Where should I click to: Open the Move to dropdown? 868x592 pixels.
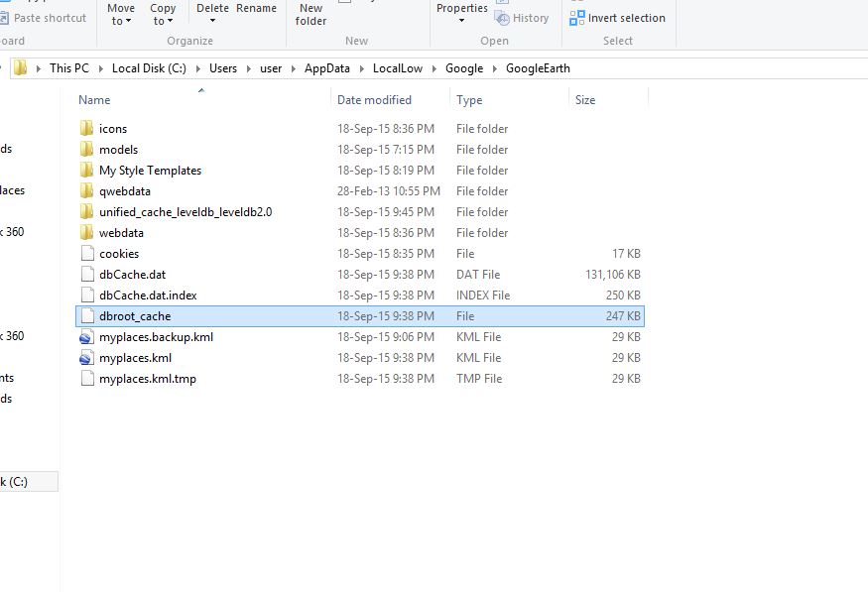(121, 15)
